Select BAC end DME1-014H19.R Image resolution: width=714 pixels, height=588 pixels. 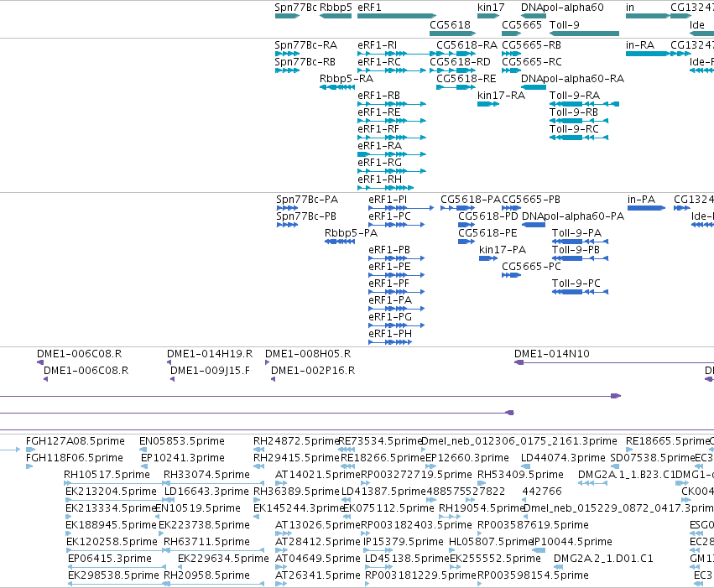[x=210, y=354]
